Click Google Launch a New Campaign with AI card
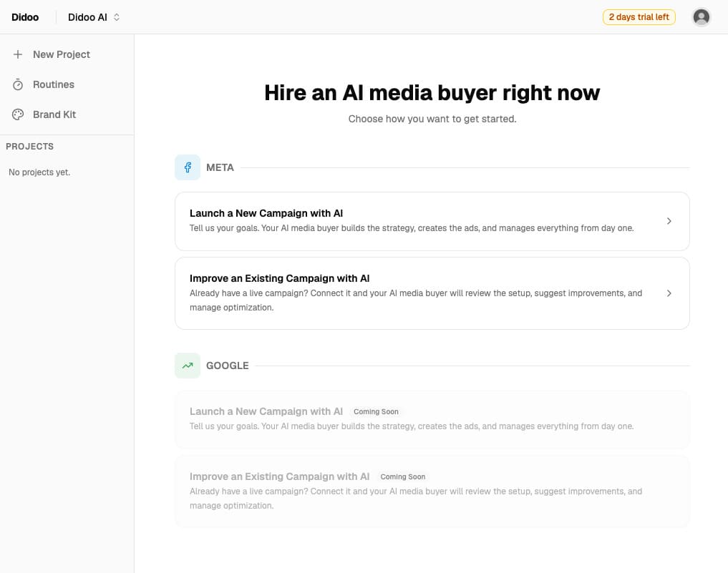 [x=432, y=419]
